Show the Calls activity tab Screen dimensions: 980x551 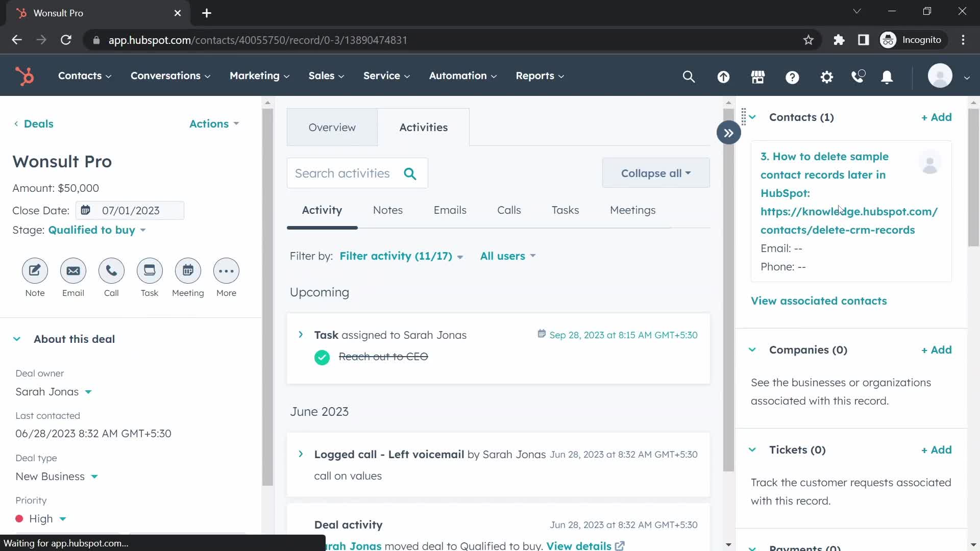point(509,210)
